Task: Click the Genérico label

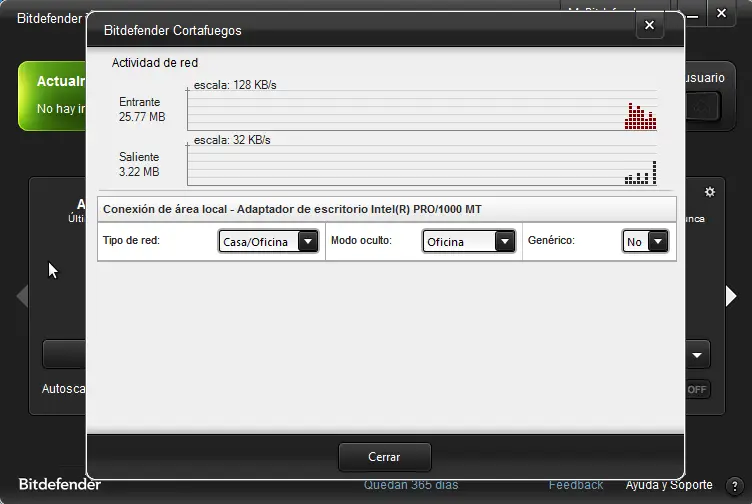Action: pos(551,240)
